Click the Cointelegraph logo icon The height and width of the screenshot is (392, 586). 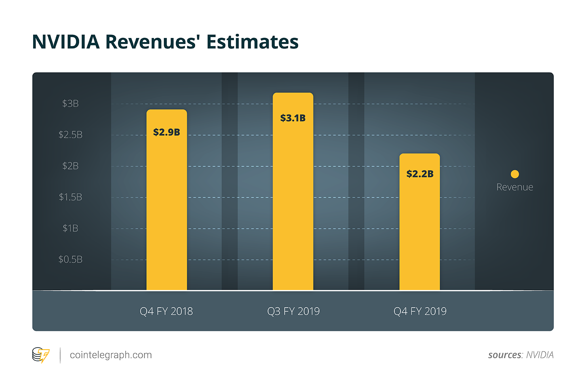[40, 355]
